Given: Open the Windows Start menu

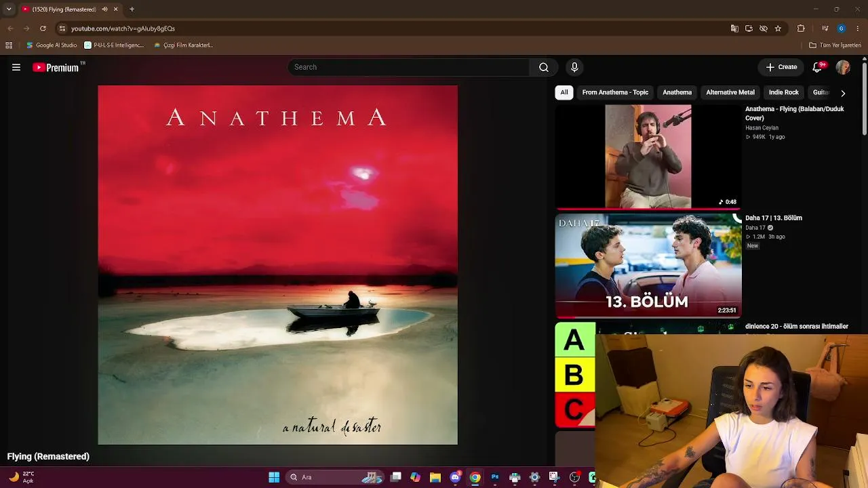Looking at the screenshot, I should click(x=274, y=477).
